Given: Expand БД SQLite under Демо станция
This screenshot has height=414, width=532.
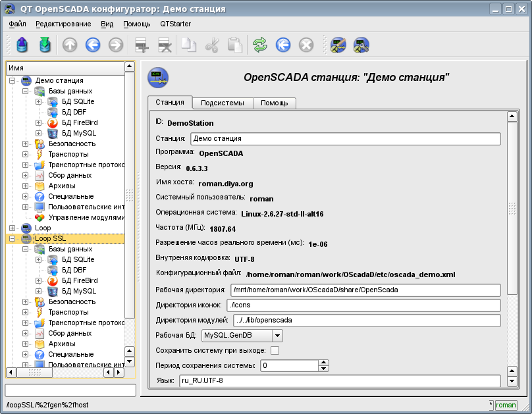Looking at the screenshot, I should click(x=38, y=102).
